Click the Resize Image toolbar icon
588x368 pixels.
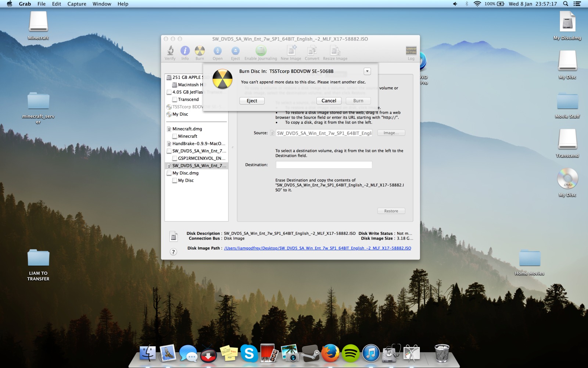click(335, 50)
